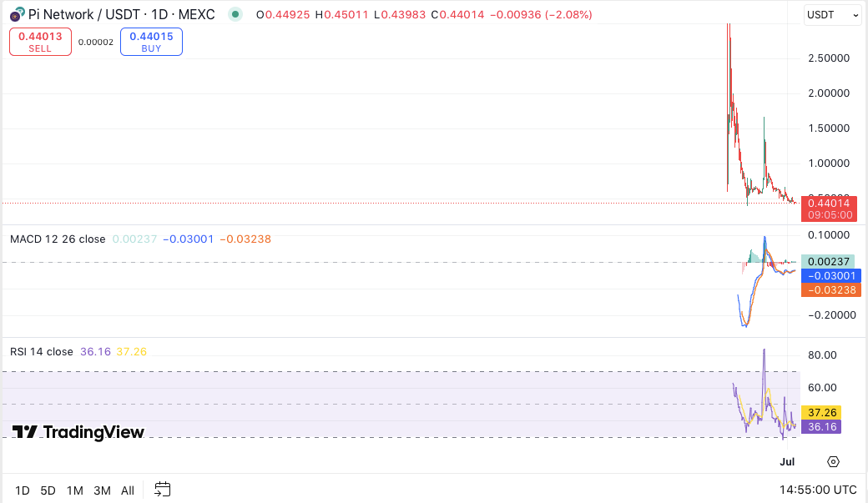This screenshot has width=868, height=503.
Task: Select the All time range
Action: click(x=128, y=490)
